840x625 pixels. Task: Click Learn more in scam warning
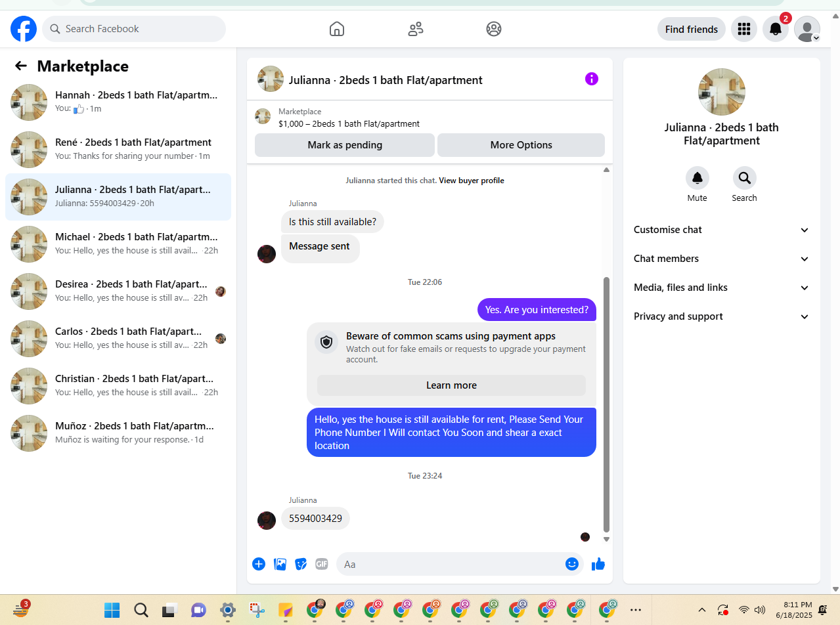tap(452, 385)
